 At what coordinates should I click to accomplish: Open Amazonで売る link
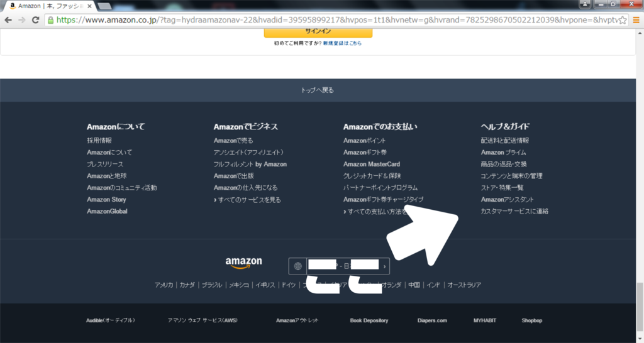click(x=233, y=140)
